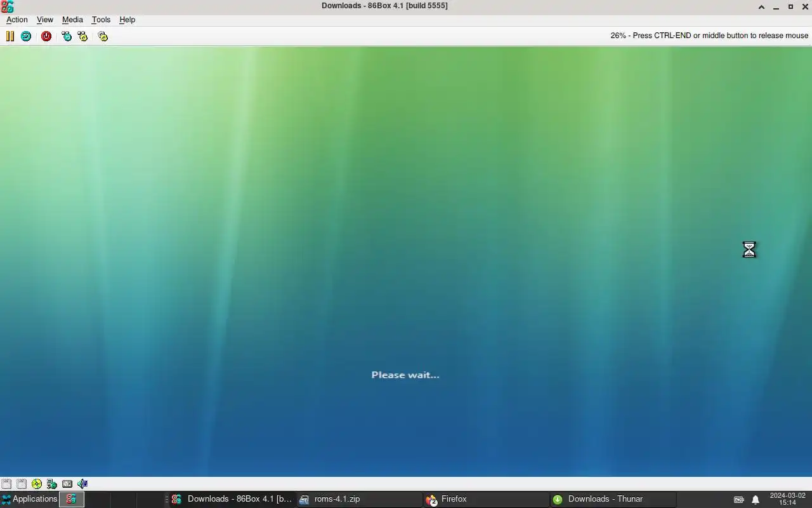The height and width of the screenshot is (508, 812).
Task: Click the first floppy drive status icon
Action: point(6,484)
